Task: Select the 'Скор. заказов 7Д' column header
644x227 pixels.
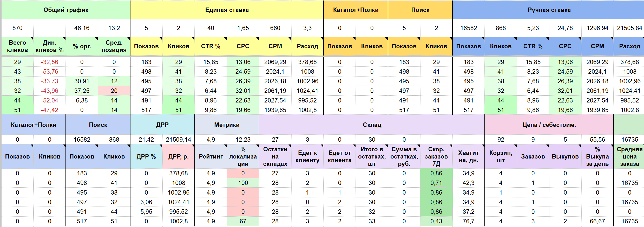Action: (436, 156)
